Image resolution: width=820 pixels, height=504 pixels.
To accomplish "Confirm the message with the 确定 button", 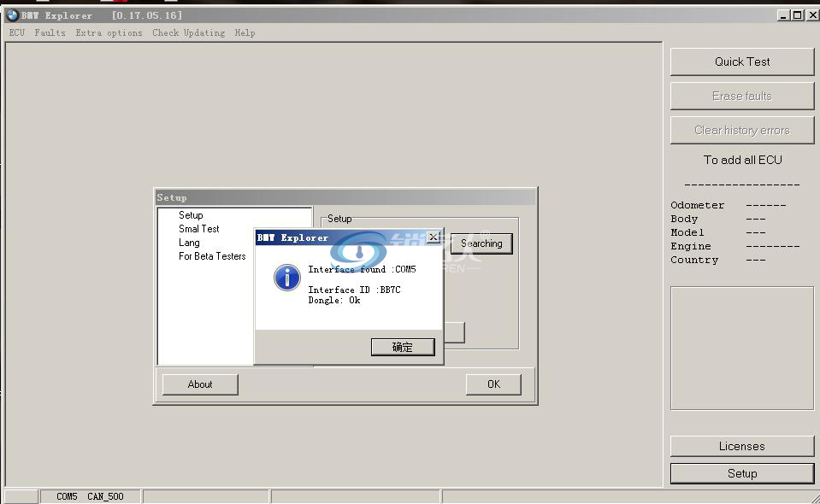I will pos(403,347).
